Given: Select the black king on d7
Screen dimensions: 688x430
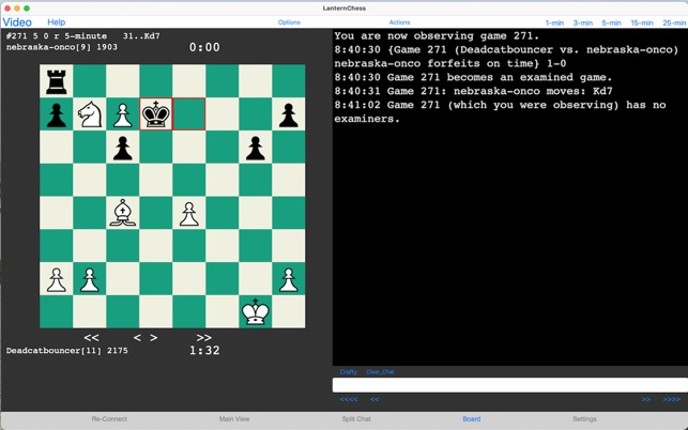Looking at the screenshot, I should (156, 114).
